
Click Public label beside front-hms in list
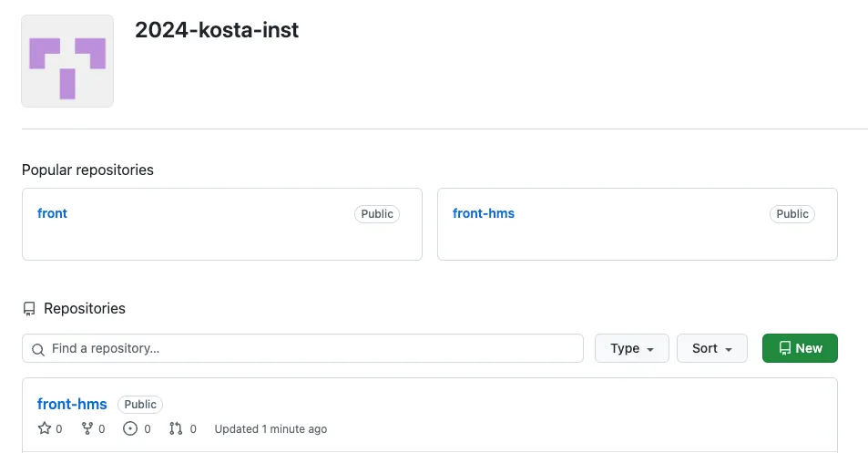[140, 405]
